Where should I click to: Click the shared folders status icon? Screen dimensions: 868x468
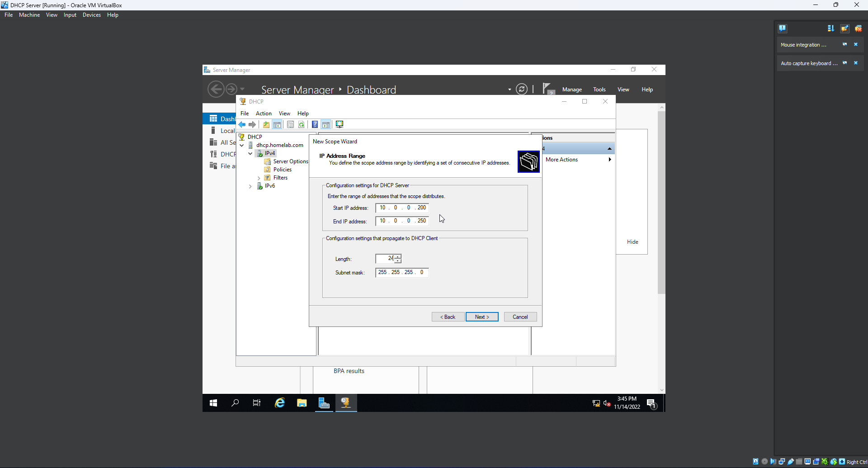coord(799,462)
